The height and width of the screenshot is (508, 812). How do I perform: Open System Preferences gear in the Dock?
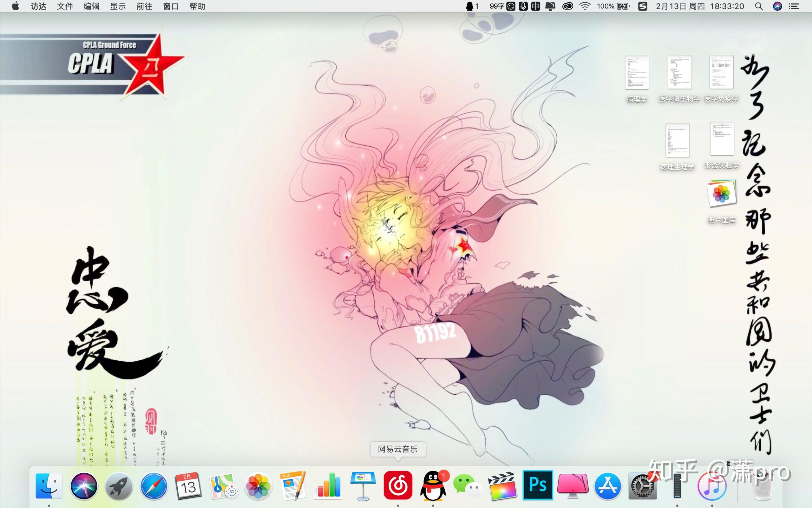(x=643, y=486)
